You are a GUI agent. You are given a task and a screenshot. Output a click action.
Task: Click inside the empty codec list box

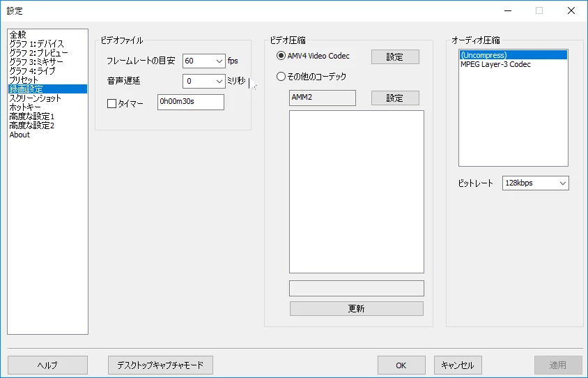[x=357, y=192]
